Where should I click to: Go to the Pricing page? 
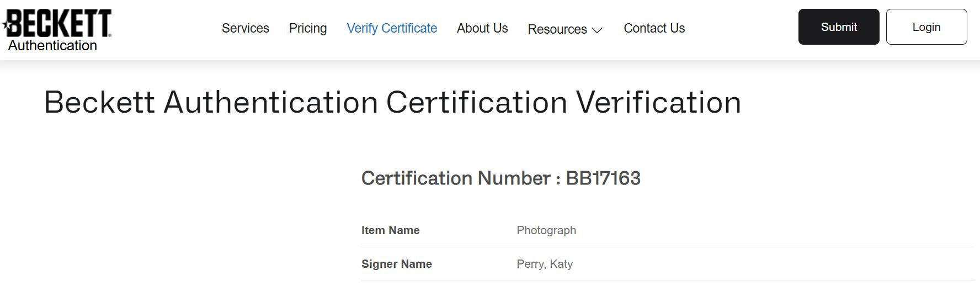(x=308, y=28)
